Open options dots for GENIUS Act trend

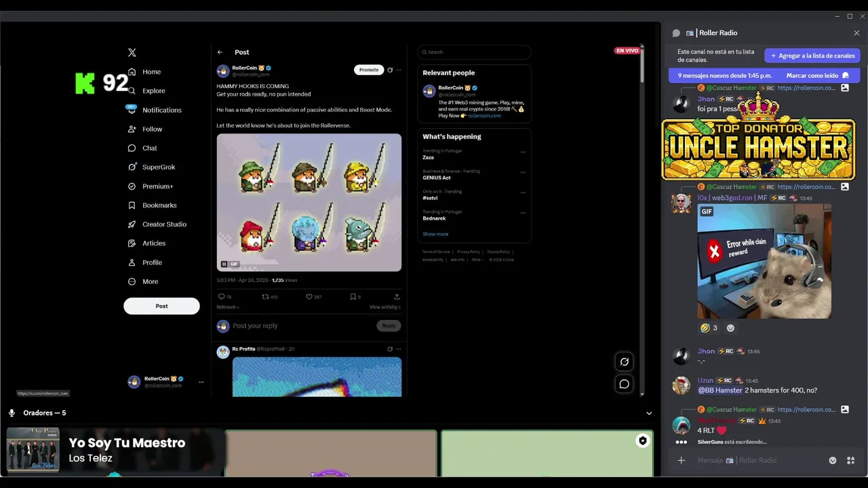point(523,173)
